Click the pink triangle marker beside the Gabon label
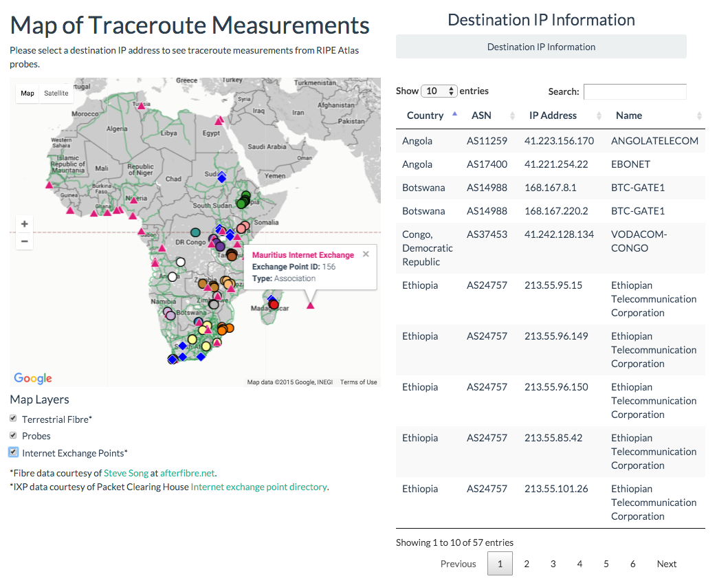Viewport: 728px width, 583px height. tap(142, 231)
